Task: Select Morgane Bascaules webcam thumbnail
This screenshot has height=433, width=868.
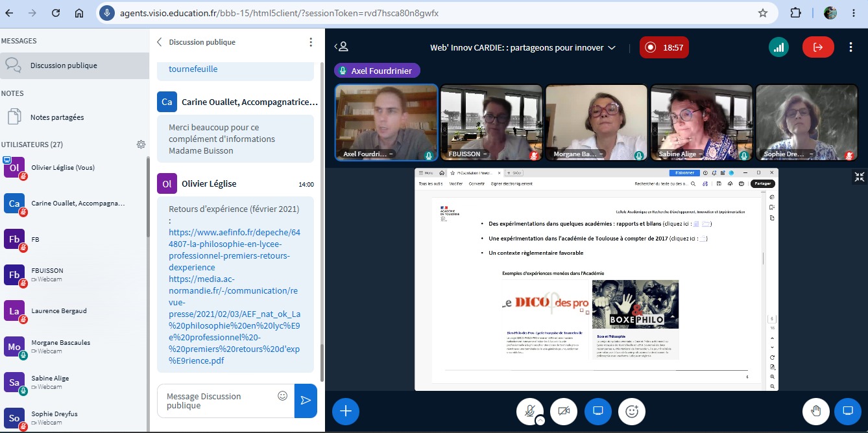Action: 596,123
